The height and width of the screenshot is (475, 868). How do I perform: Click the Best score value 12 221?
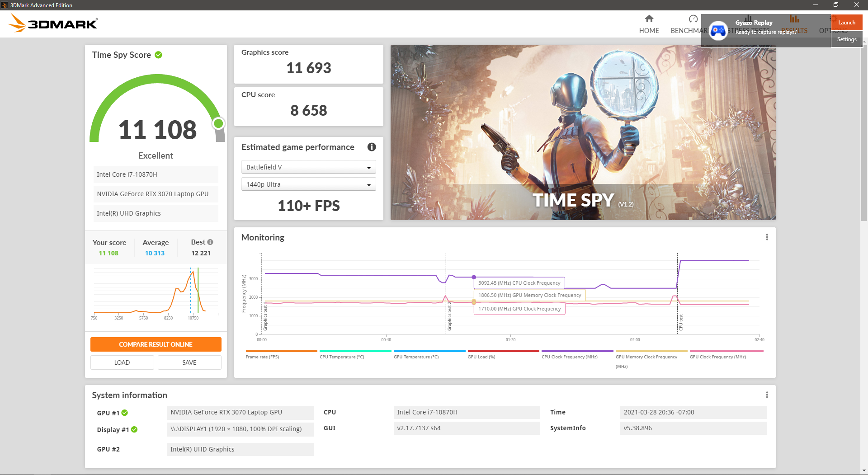201,253
